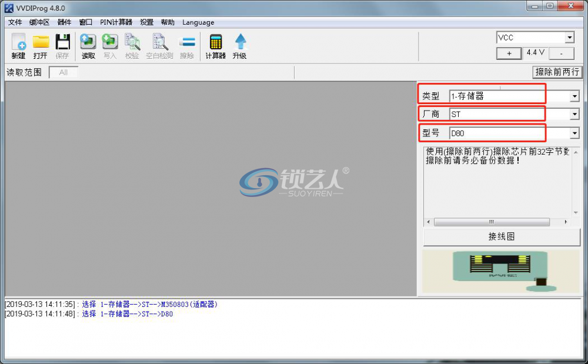Click the notes box scroll left arrow
Image resolution: width=588 pixels, height=364 pixels.
coord(429,222)
